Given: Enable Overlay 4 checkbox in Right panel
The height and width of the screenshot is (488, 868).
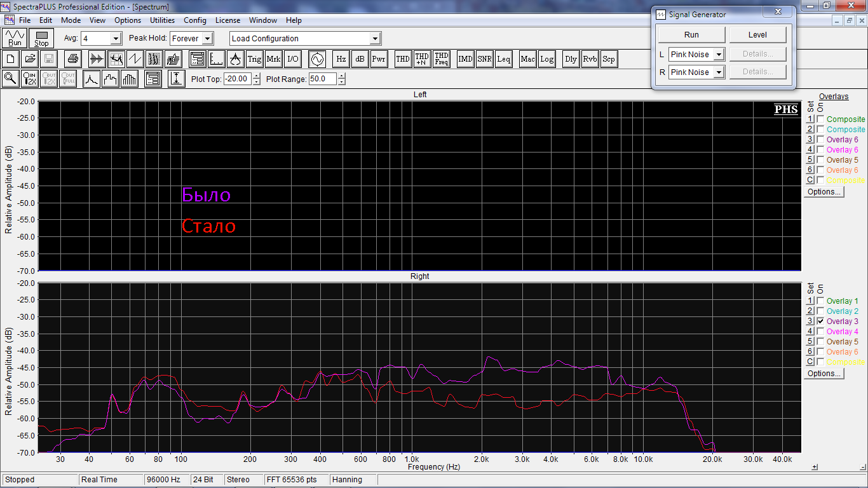Looking at the screenshot, I should [x=820, y=332].
